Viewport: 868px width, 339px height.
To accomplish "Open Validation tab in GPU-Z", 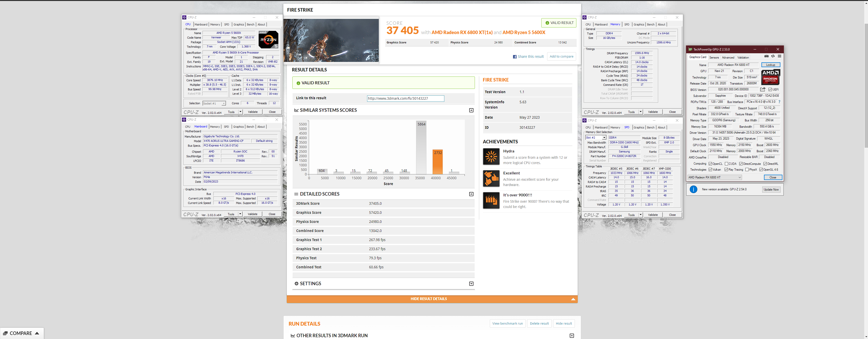I will pyautogui.click(x=743, y=58).
